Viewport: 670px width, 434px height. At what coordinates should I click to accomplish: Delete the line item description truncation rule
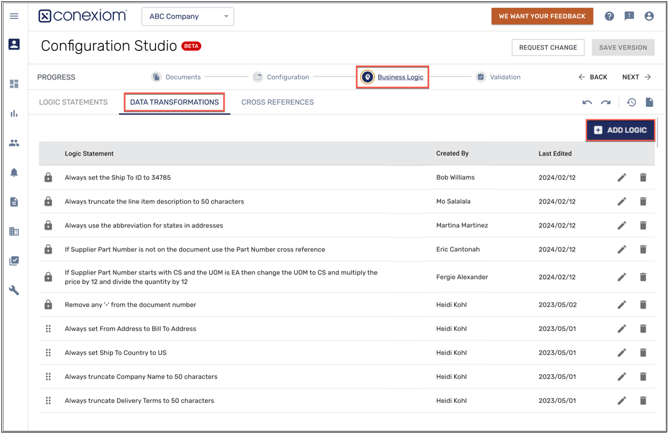pos(643,202)
